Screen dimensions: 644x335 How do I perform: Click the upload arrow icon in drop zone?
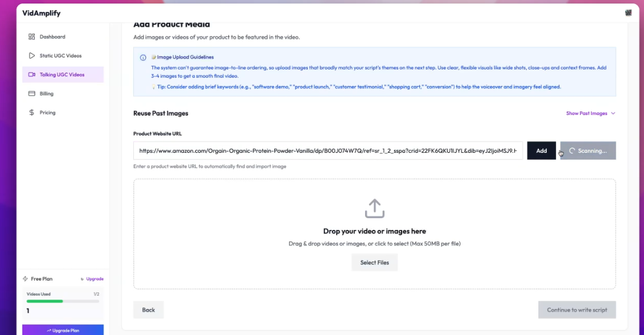(x=374, y=209)
